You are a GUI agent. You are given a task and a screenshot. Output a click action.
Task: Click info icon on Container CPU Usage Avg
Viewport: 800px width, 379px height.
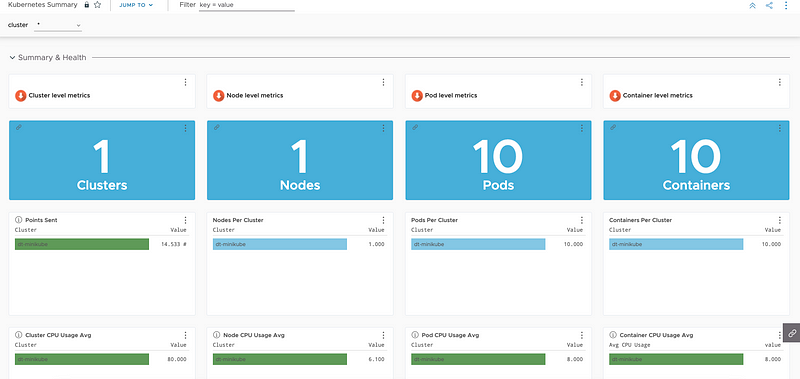click(x=613, y=335)
